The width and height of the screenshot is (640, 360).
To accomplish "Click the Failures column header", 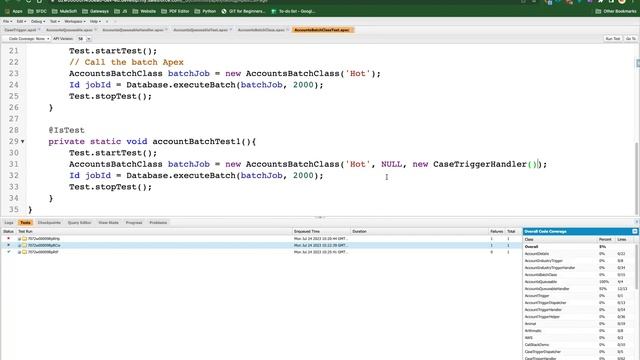I will [496, 231].
